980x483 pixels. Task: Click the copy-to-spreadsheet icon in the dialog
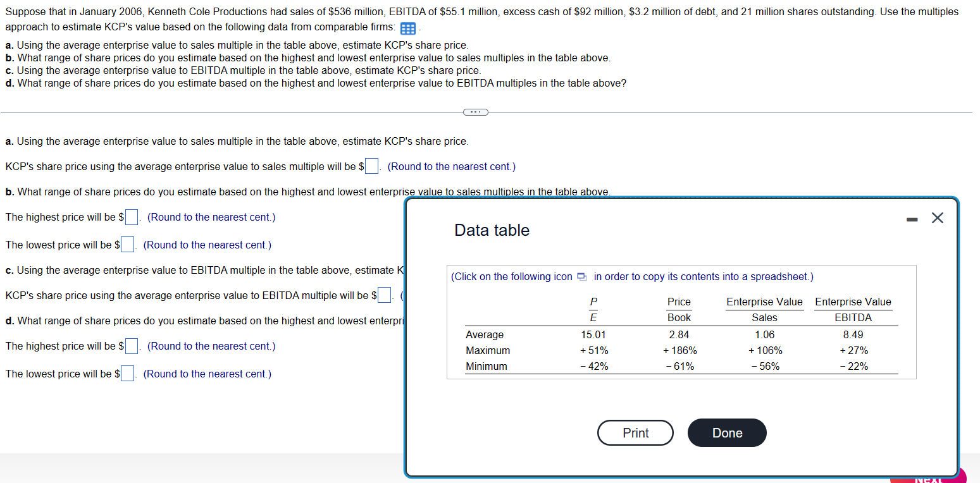[581, 276]
